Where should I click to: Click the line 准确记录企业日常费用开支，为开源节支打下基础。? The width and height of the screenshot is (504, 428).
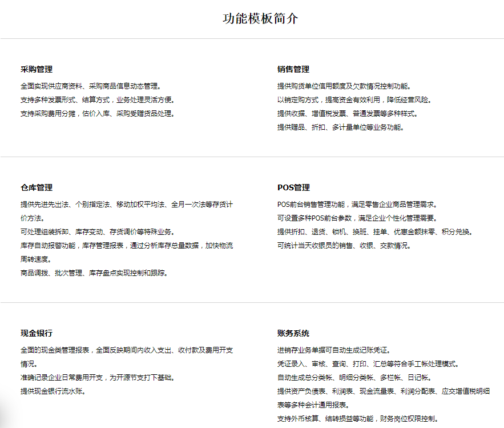(x=98, y=378)
